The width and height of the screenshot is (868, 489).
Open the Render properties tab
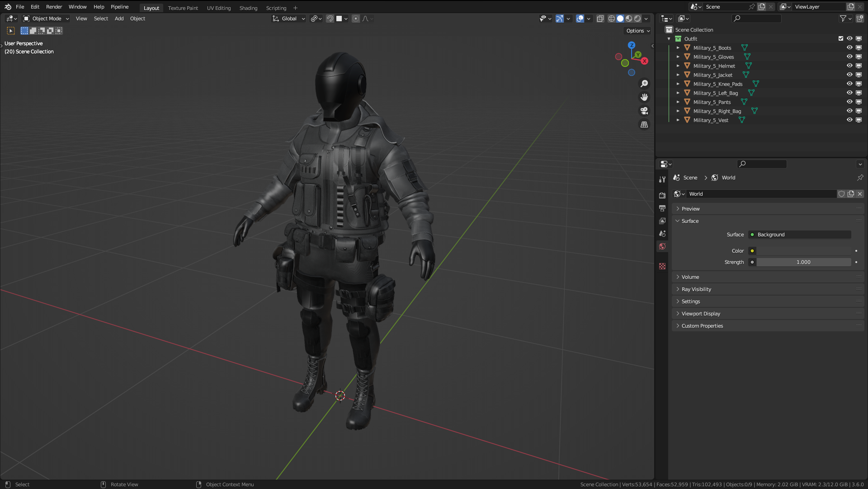662,195
